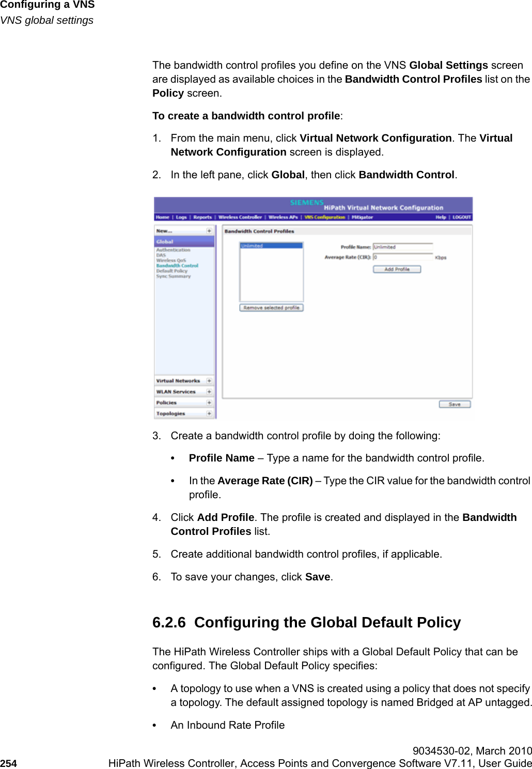Open the Wireless APs menu
Viewport: 532px width, 769px height.
tap(283, 218)
